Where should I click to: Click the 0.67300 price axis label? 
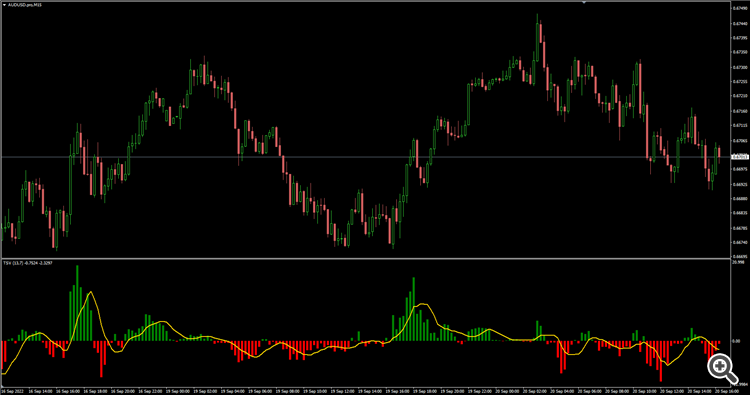coord(740,67)
